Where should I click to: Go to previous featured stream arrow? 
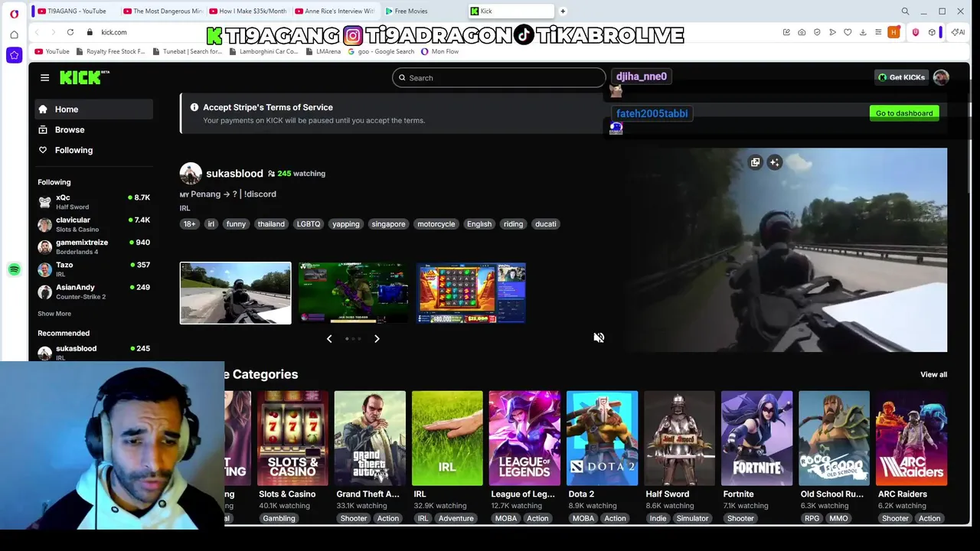tap(329, 338)
